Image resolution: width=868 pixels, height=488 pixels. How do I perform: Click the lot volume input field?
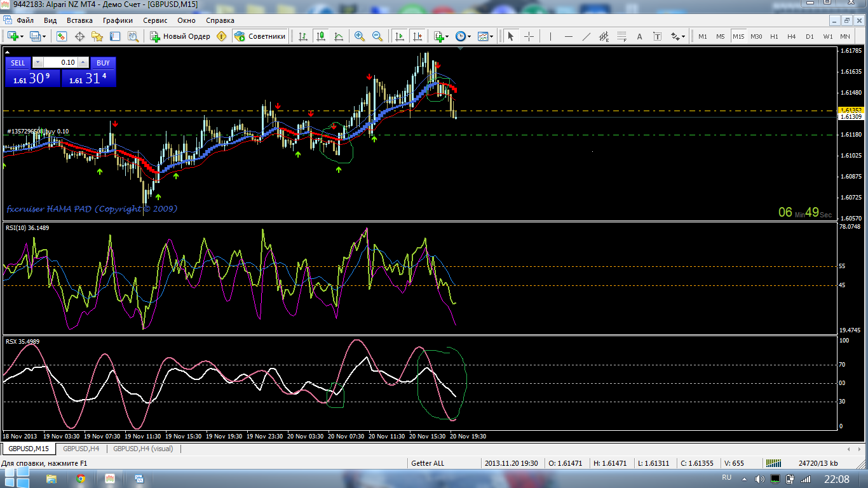(60, 63)
